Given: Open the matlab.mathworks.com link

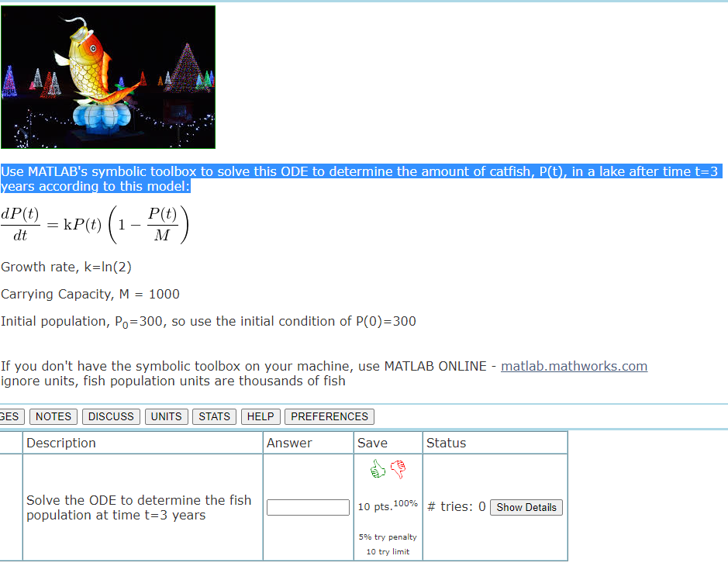Looking at the screenshot, I should [574, 366].
